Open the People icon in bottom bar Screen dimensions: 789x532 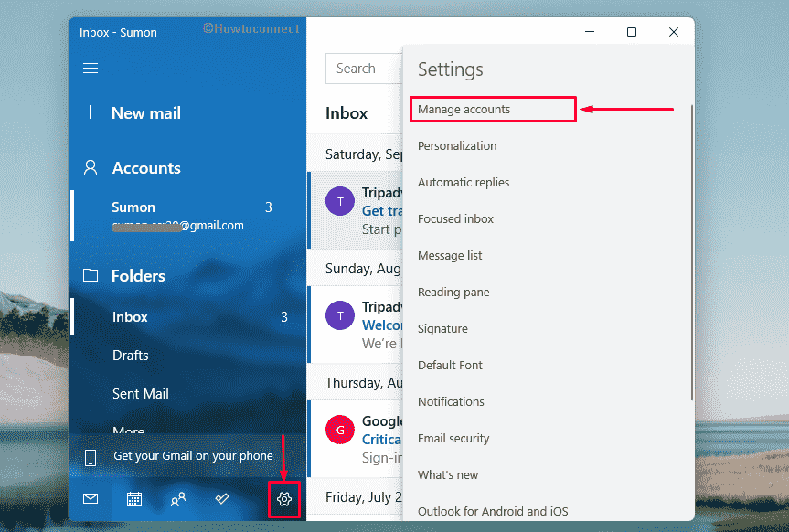coord(178,499)
